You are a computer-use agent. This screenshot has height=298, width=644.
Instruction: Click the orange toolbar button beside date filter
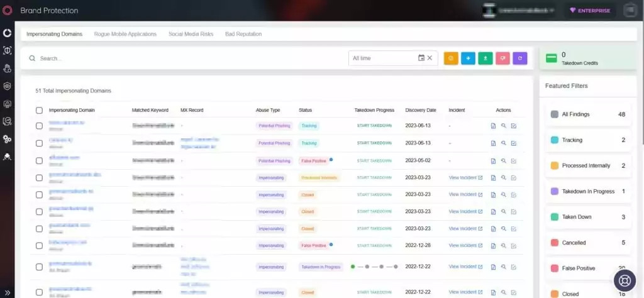[x=450, y=58]
